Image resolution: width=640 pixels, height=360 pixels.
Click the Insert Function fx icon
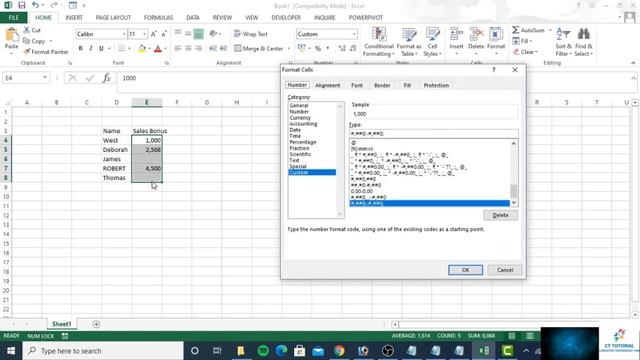[107, 78]
